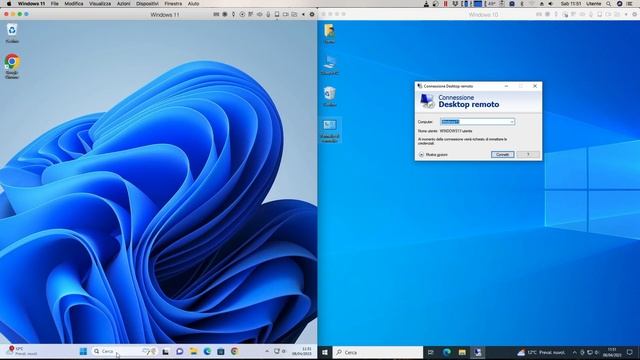Open Questo PC icon on Windows 10 desktop

(x=329, y=65)
